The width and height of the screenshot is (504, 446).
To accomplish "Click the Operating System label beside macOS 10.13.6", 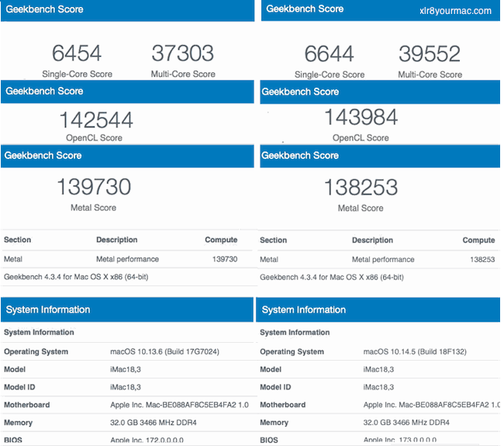I will 36,352.
